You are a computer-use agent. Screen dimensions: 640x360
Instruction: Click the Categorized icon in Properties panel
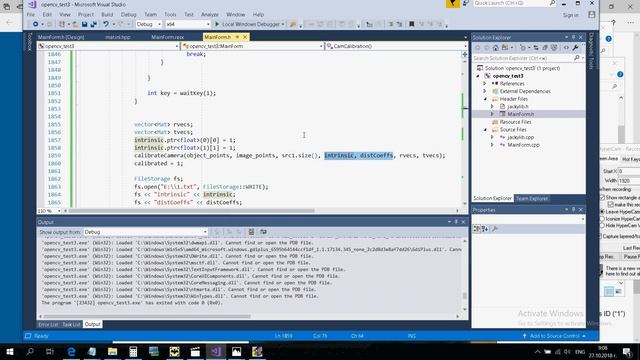477,229
